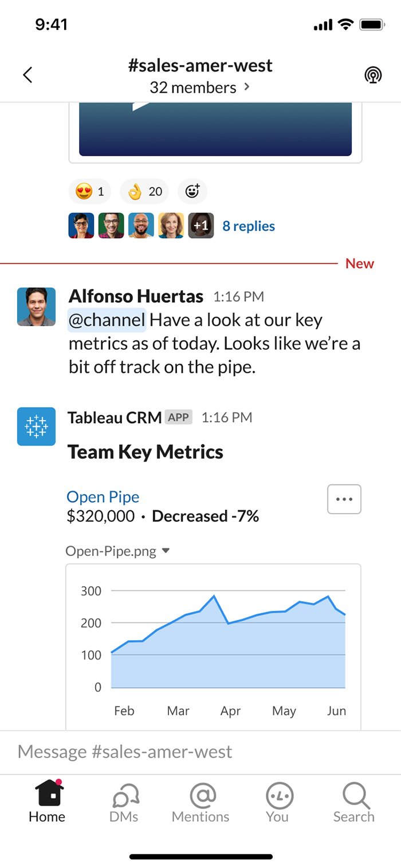Open the Tableau CRM app icon
Screen dimensions: 401x868
(36, 426)
